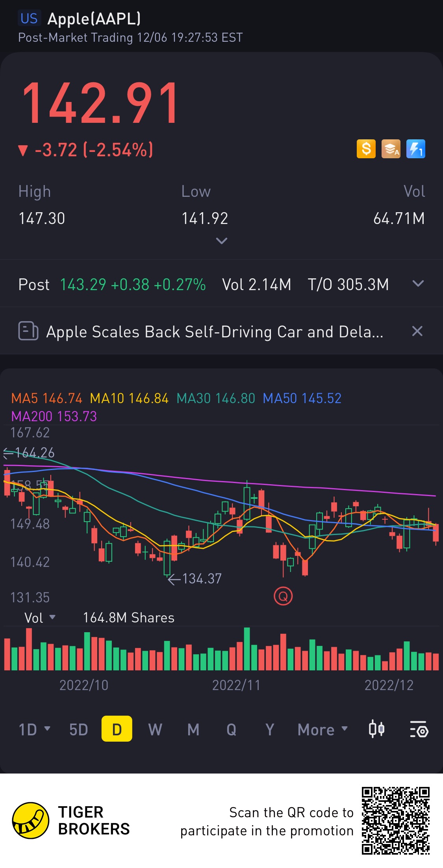Open chart indicator settings icon

(x=419, y=729)
